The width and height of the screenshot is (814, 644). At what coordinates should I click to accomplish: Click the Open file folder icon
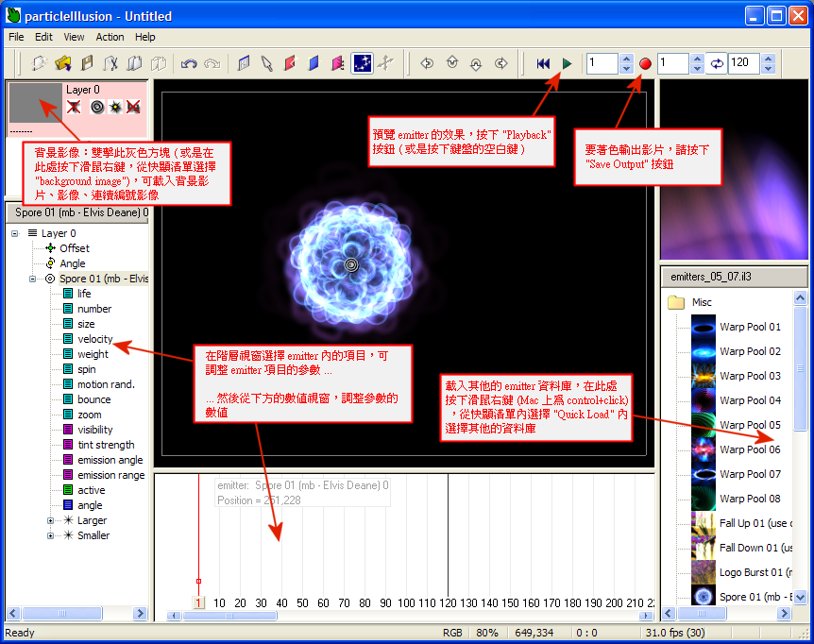pos(63,63)
